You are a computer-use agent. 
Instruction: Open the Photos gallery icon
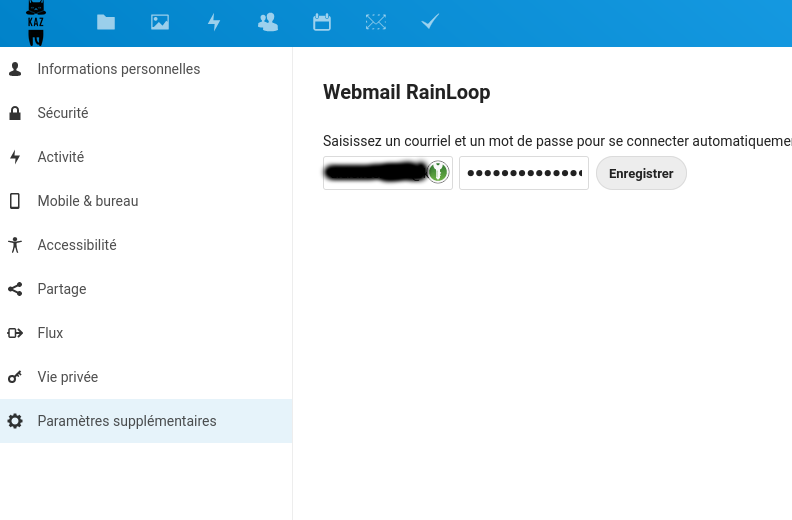coord(160,22)
